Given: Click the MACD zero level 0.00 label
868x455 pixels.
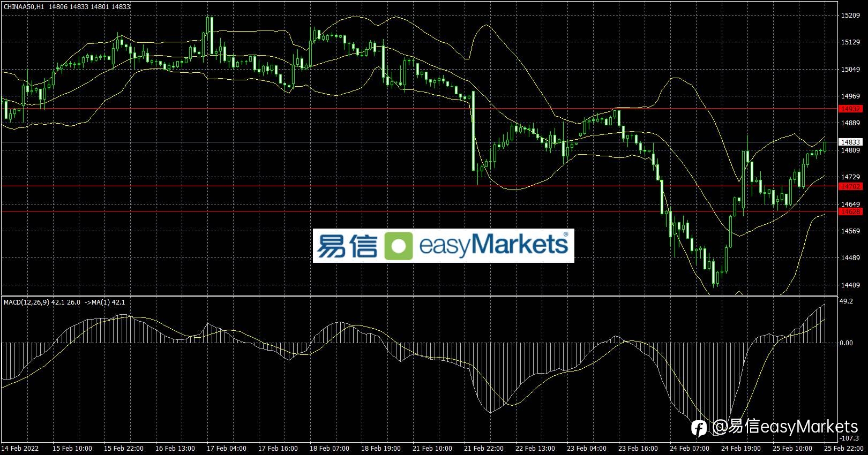Looking at the screenshot, I should [x=847, y=343].
